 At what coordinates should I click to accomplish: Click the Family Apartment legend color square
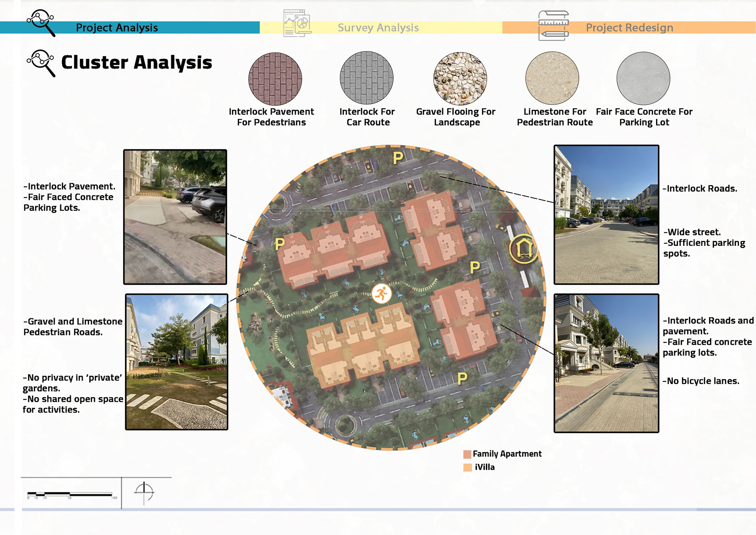pos(467,454)
